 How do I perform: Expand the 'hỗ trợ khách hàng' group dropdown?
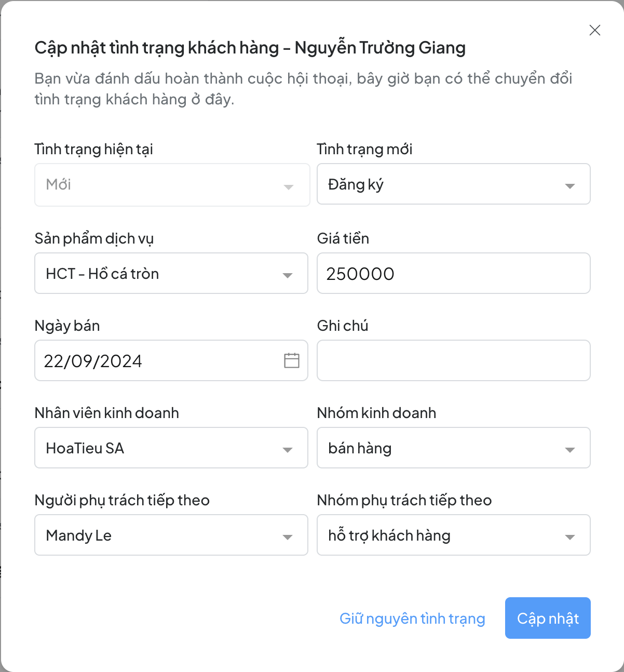tap(441, 535)
